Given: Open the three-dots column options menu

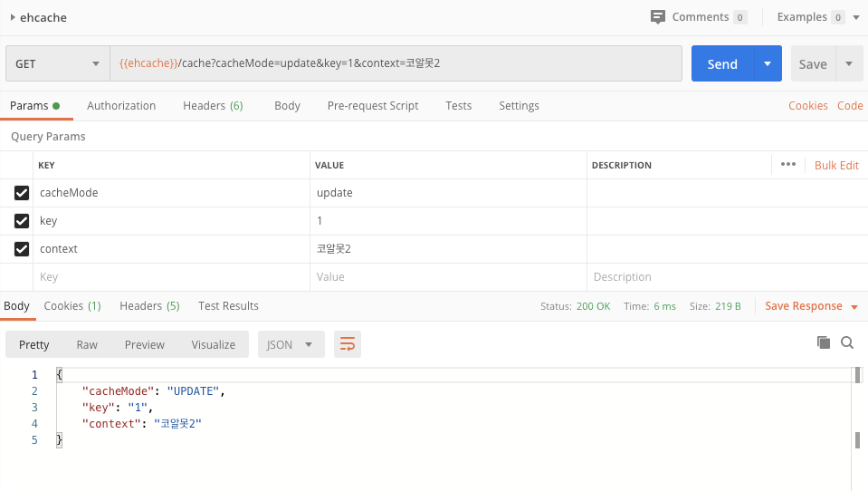Looking at the screenshot, I should point(787,164).
